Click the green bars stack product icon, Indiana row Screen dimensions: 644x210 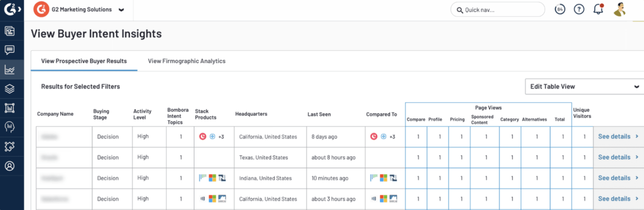coord(203,178)
